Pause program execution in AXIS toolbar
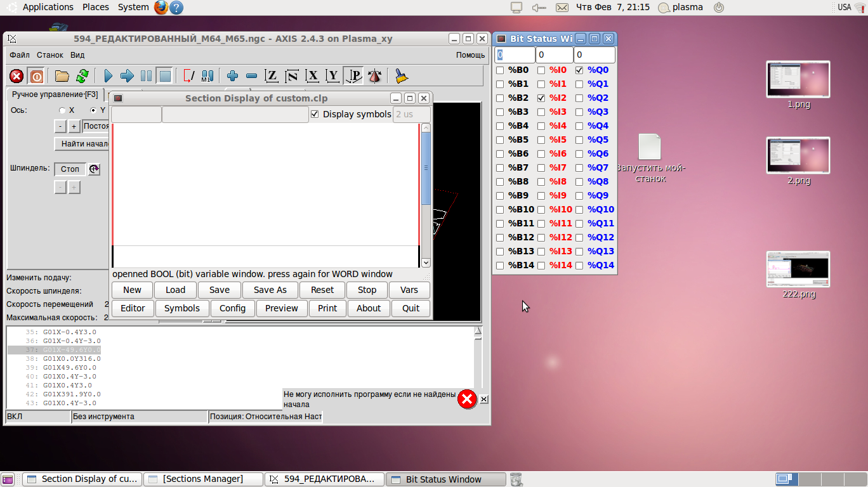The height and width of the screenshot is (487, 868). coord(146,76)
